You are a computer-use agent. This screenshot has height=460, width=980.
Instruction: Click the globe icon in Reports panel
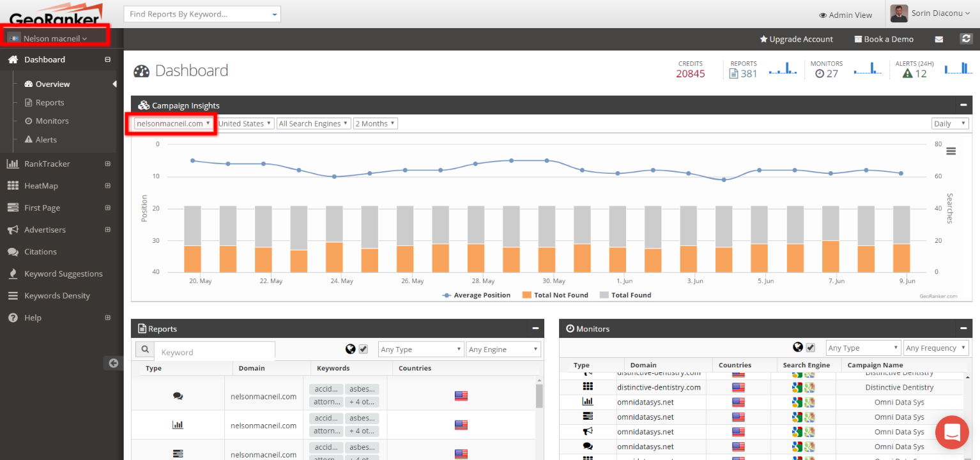[x=350, y=349]
